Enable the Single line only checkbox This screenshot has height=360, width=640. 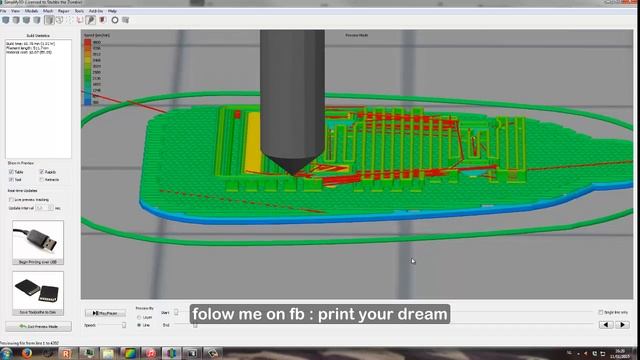[x=600, y=312]
